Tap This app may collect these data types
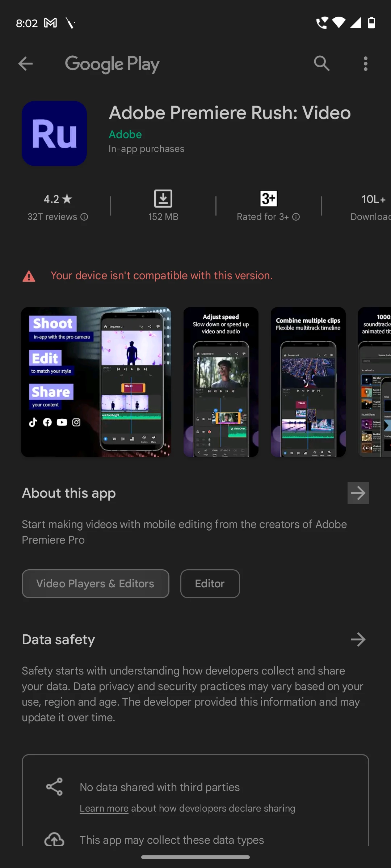 (172, 840)
